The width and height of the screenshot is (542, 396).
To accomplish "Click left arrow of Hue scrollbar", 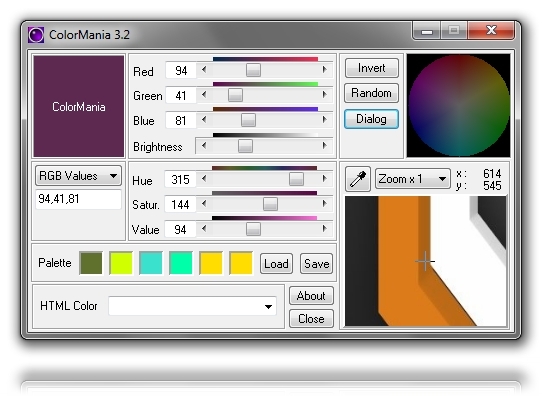I will tap(204, 179).
